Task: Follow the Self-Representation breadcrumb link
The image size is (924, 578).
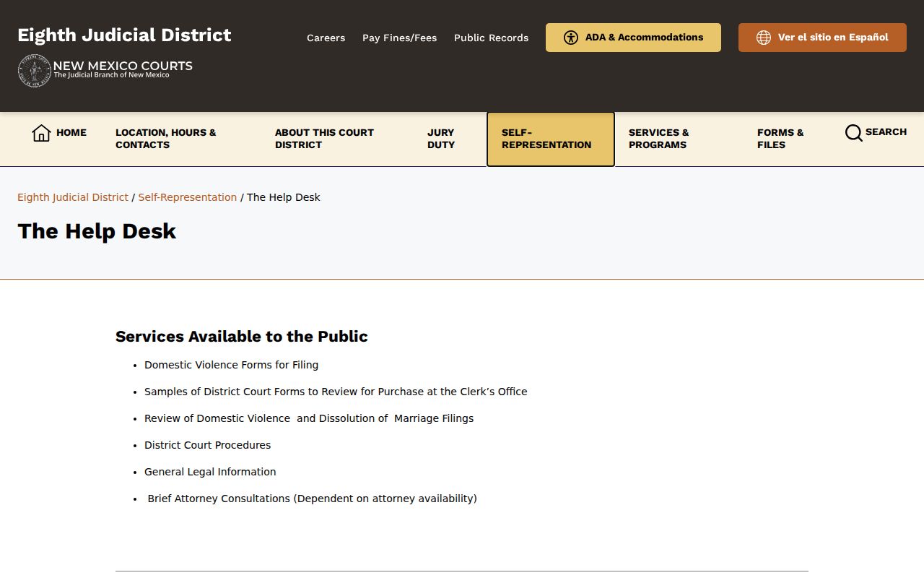Action: point(188,197)
